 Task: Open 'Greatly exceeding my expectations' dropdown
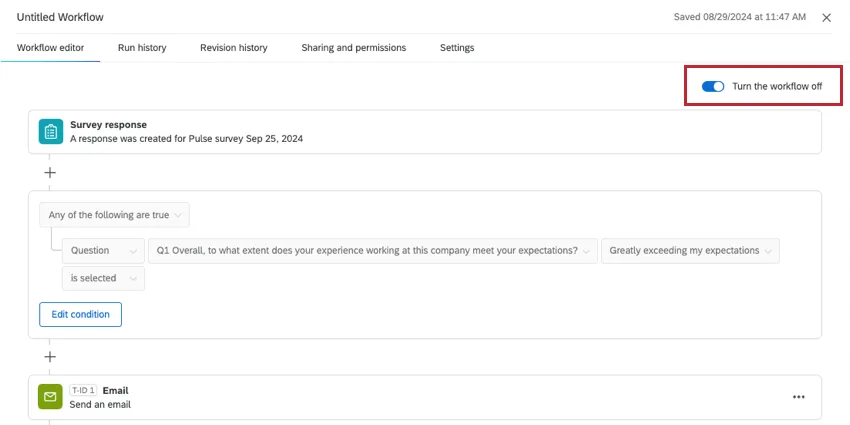[x=690, y=250]
